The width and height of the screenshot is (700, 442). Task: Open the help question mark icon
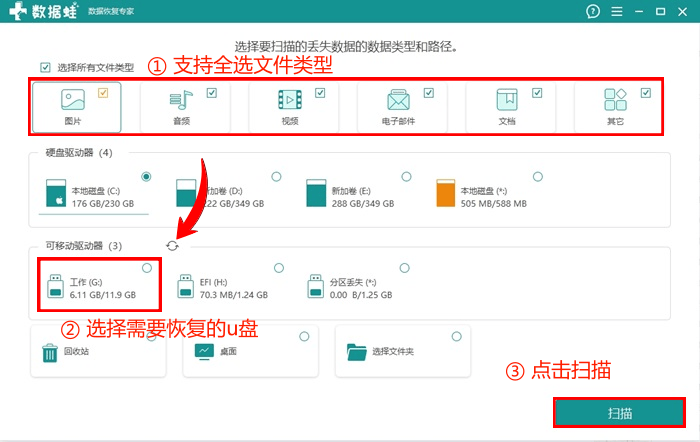593,11
